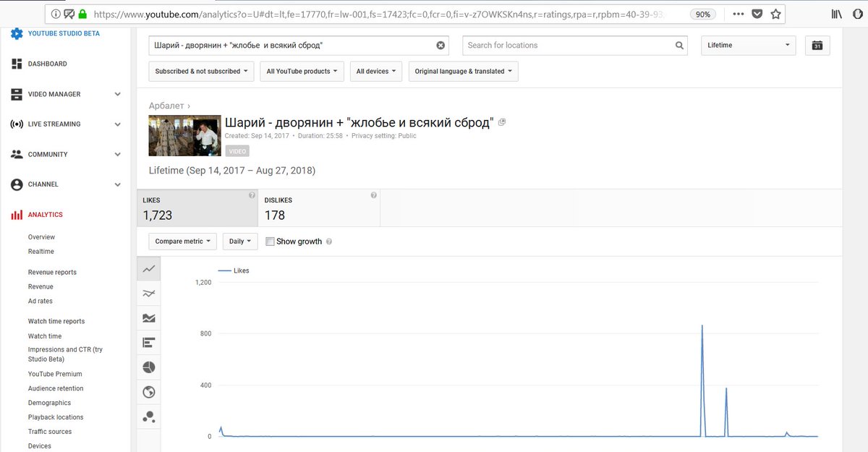
Task: Open Original language & translated dropdown
Action: (463, 72)
